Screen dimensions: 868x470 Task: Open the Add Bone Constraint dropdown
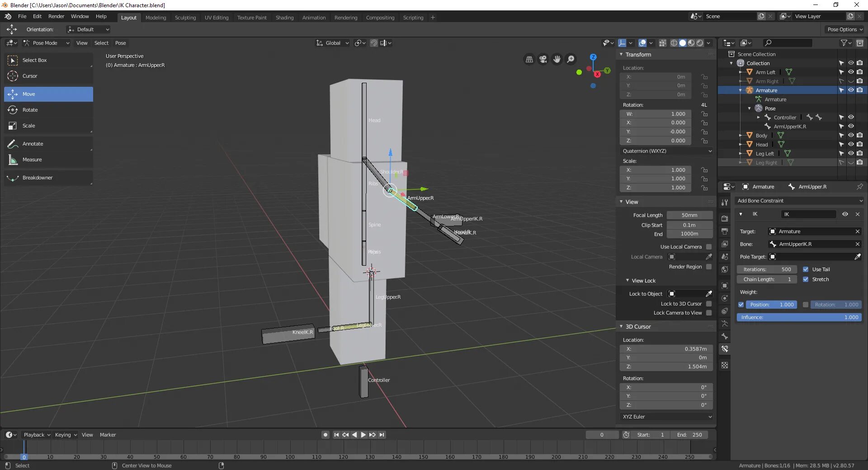[799, 201]
